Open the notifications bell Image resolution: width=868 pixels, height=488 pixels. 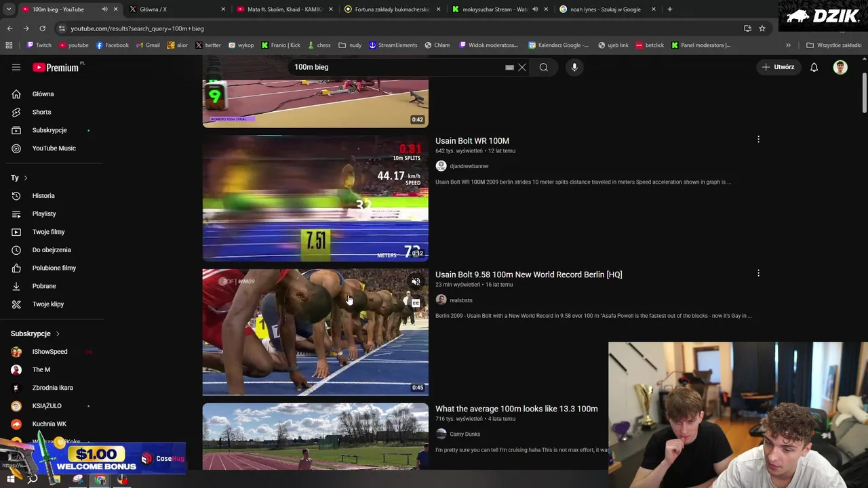[x=814, y=67]
